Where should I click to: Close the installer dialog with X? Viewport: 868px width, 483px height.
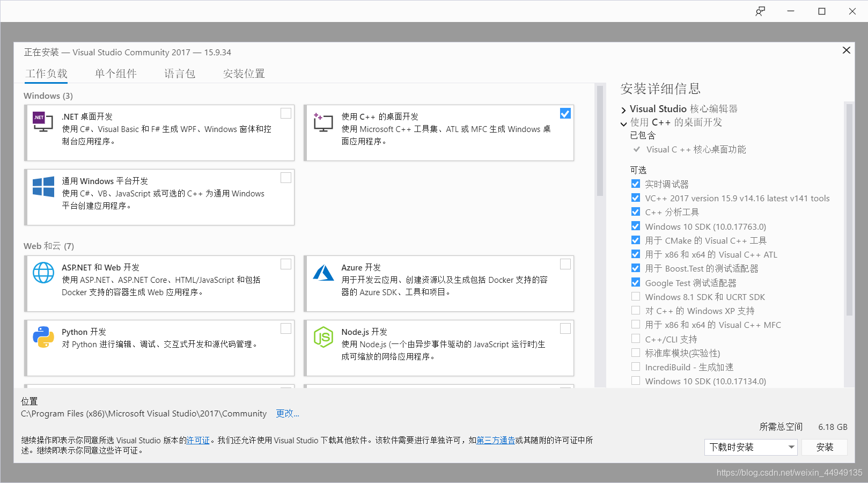847,50
